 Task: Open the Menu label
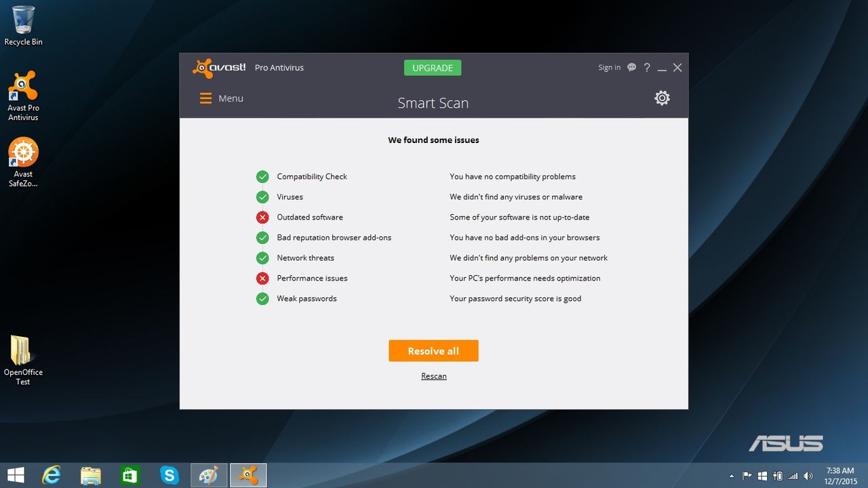(231, 98)
